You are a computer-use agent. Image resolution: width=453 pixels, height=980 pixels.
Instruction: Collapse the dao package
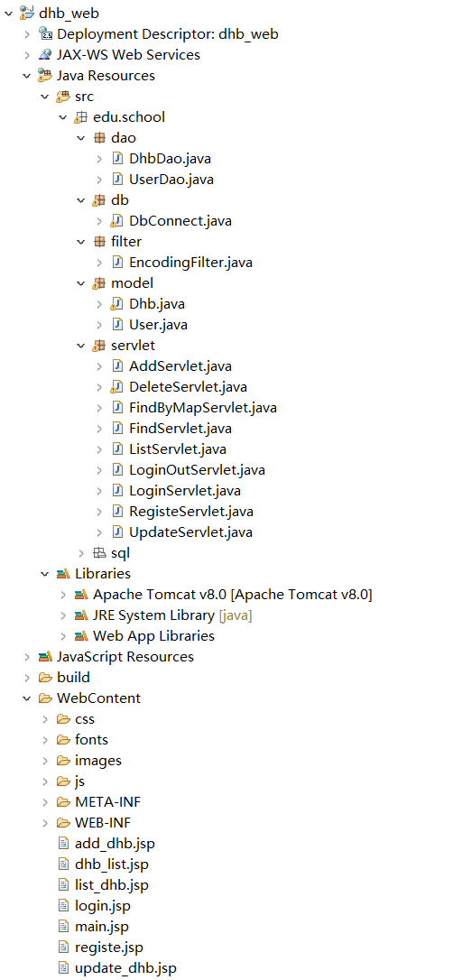coord(80,137)
